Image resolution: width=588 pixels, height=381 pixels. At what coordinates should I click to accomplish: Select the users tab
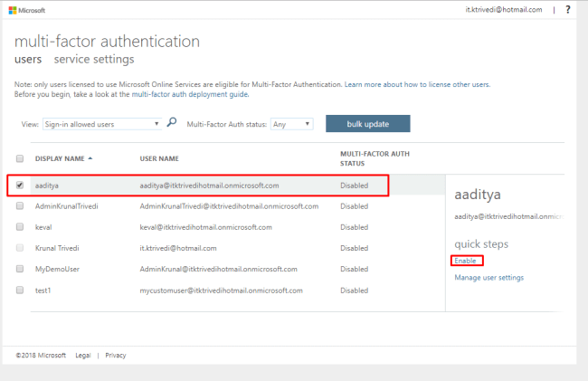[x=29, y=60]
